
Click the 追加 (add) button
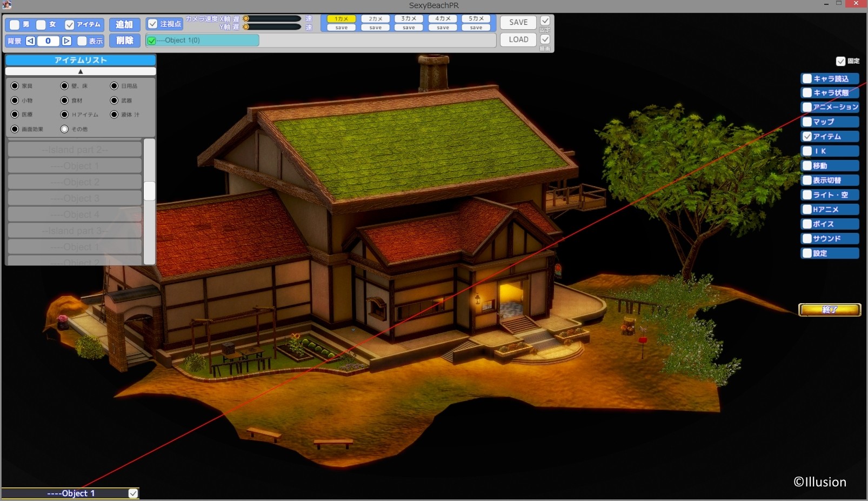tap(124, 25)
